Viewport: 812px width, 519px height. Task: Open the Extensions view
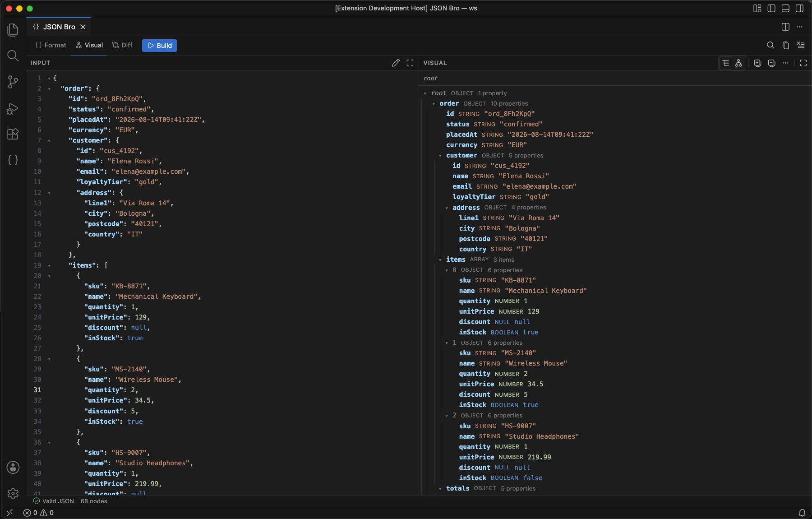(x=13, y=134)
